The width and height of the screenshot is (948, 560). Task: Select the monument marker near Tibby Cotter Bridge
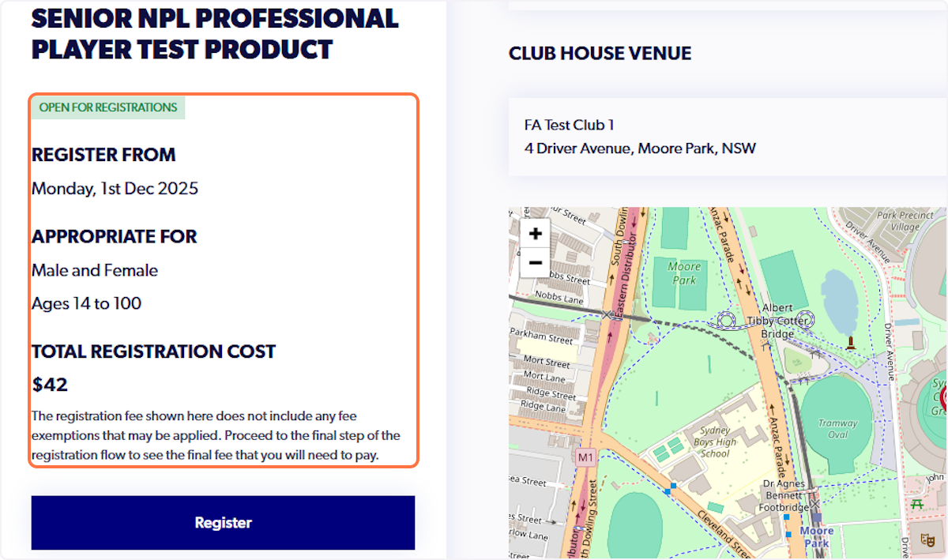coord(851,343)
